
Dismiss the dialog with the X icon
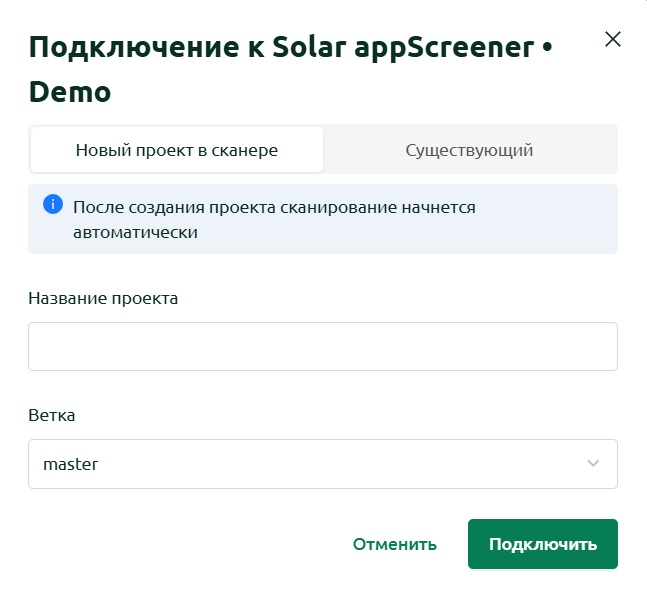click(613, 39)
